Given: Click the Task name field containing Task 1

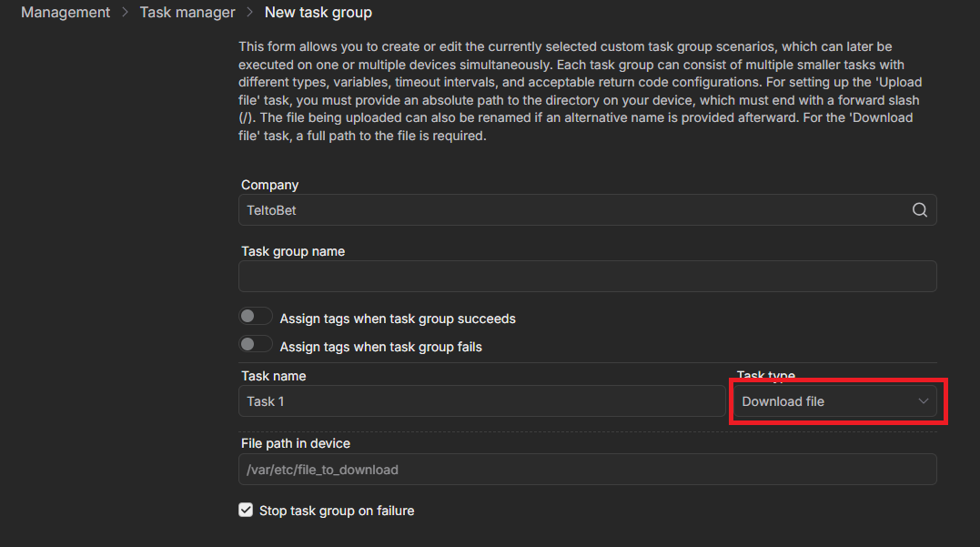Looking at the screenshot, I should (x=482, y=401).
